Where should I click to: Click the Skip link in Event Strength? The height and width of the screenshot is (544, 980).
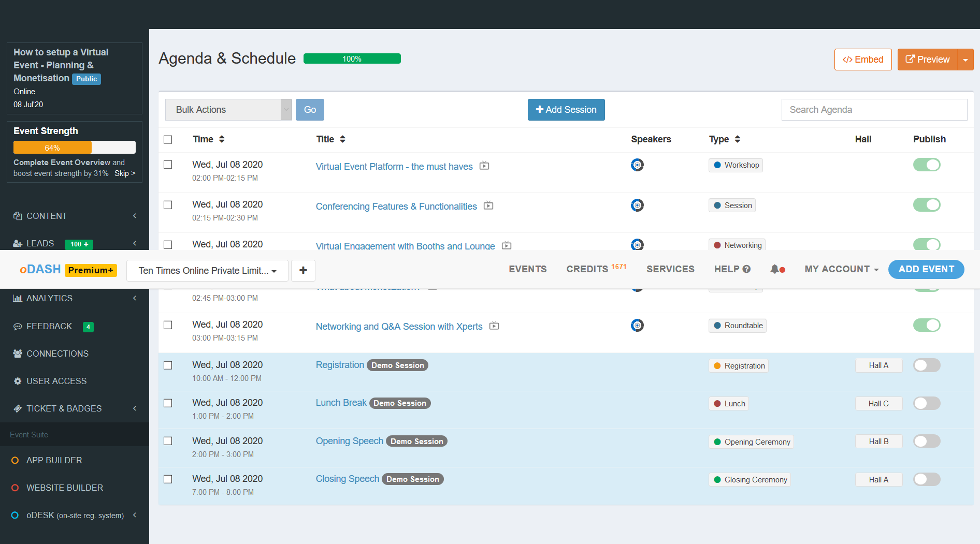pos(125,173)
